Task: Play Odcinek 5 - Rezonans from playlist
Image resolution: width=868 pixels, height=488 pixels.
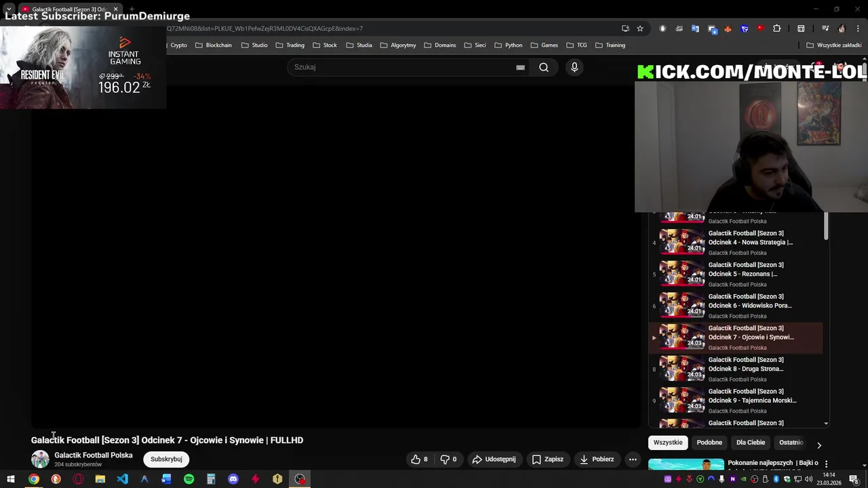Action: (x=736, y=274)
